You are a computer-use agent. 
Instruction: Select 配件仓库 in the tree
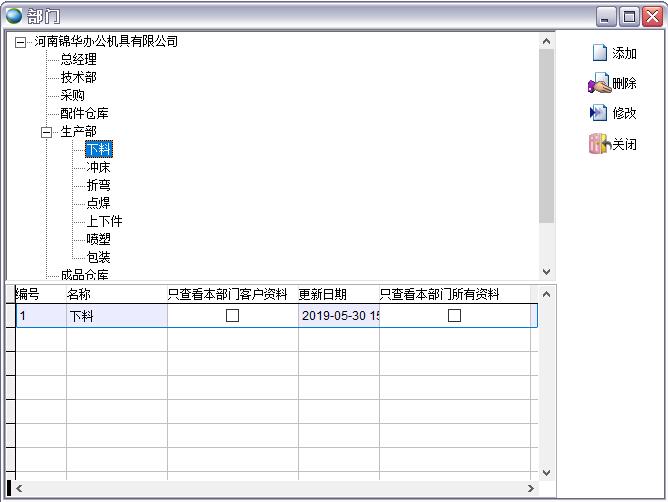click(x=84, y=113)
